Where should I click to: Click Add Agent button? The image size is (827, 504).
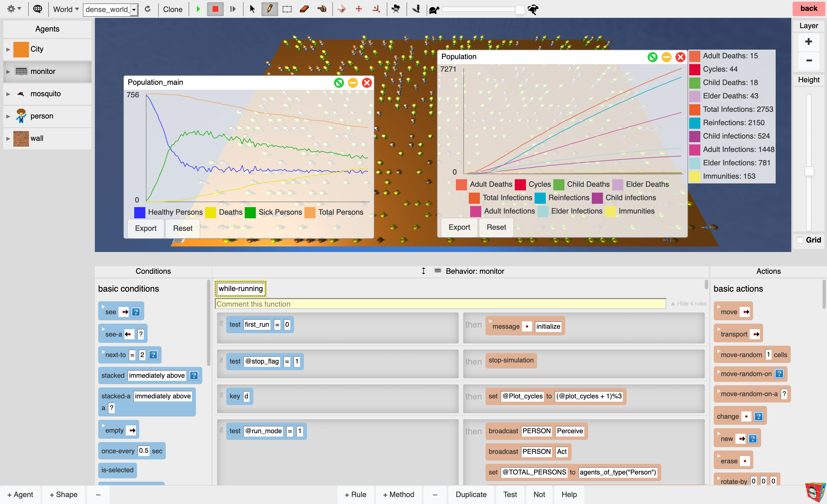21,495
